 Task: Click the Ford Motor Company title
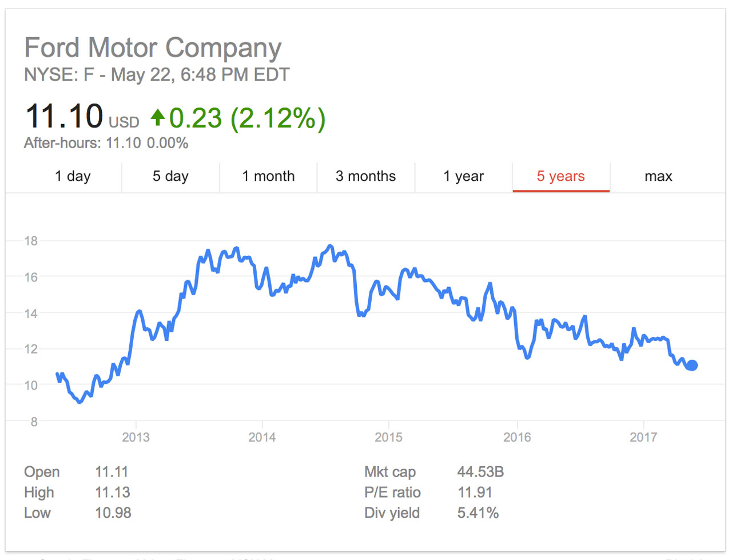153,48
